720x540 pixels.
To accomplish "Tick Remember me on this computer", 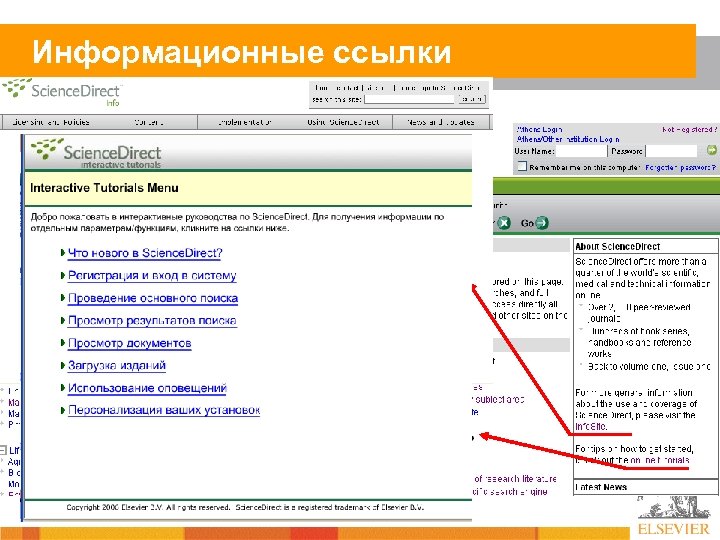I will point(522,166).
